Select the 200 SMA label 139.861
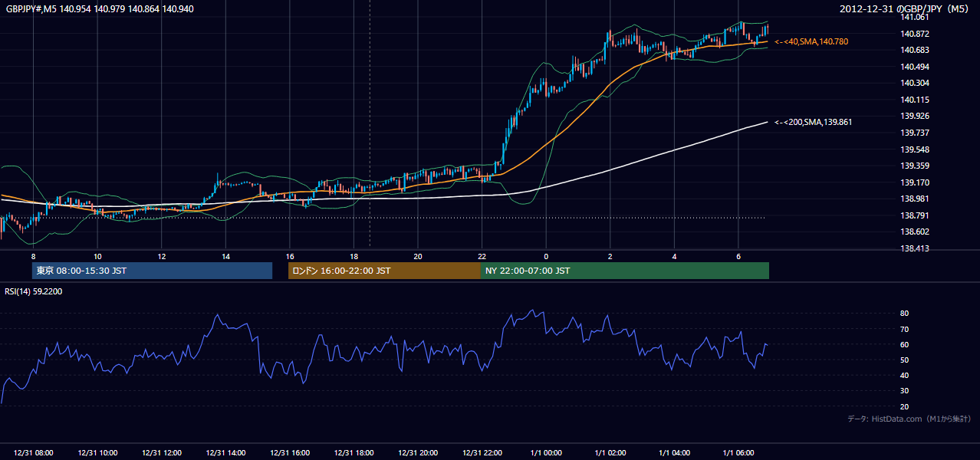The width and height of the screenshot is (980, 460). click(x=814, y=122)
